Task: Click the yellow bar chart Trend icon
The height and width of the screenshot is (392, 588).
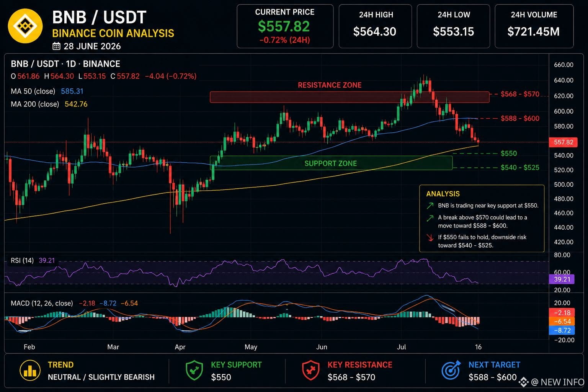Action: point(30,370)
